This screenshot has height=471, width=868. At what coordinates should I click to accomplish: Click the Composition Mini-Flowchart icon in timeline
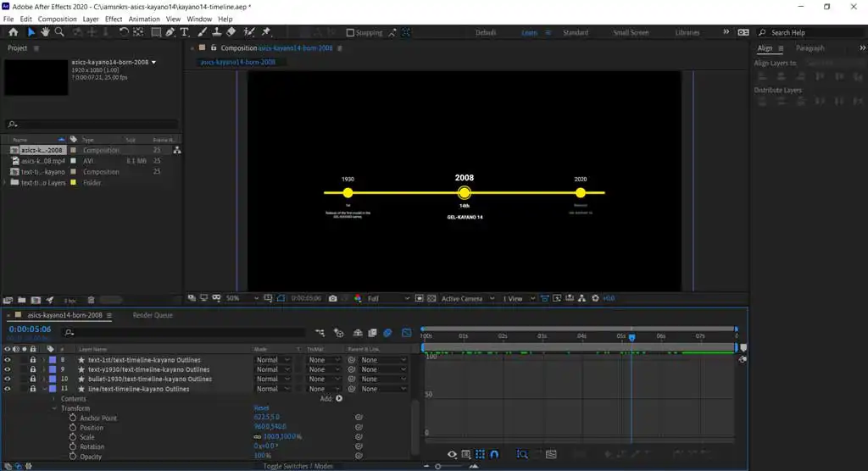coord(320,333)
